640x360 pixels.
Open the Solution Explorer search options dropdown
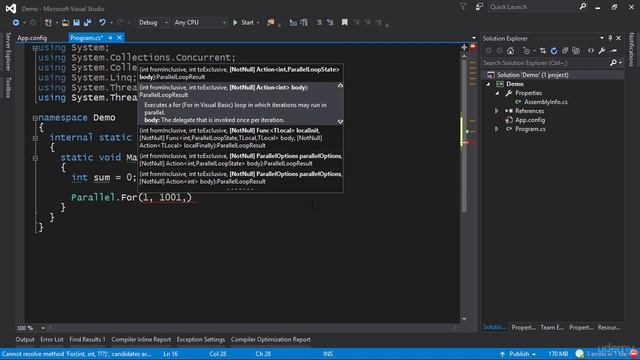click(620, 63)
